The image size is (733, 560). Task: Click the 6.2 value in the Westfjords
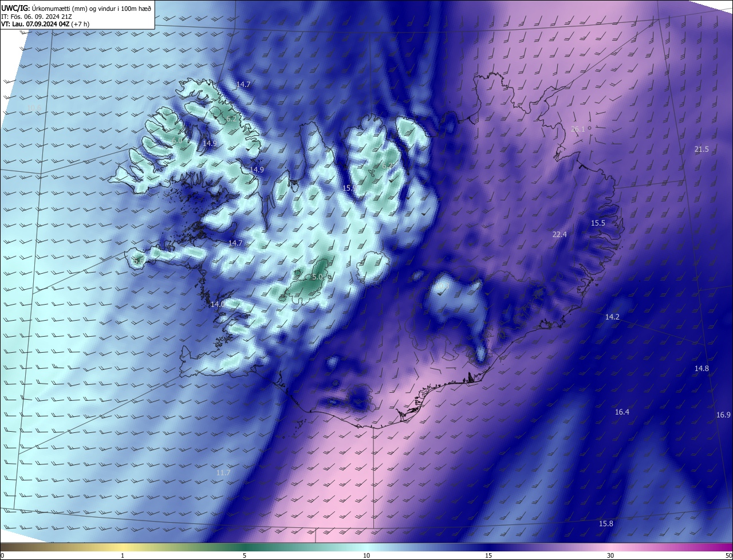point(231,119)
